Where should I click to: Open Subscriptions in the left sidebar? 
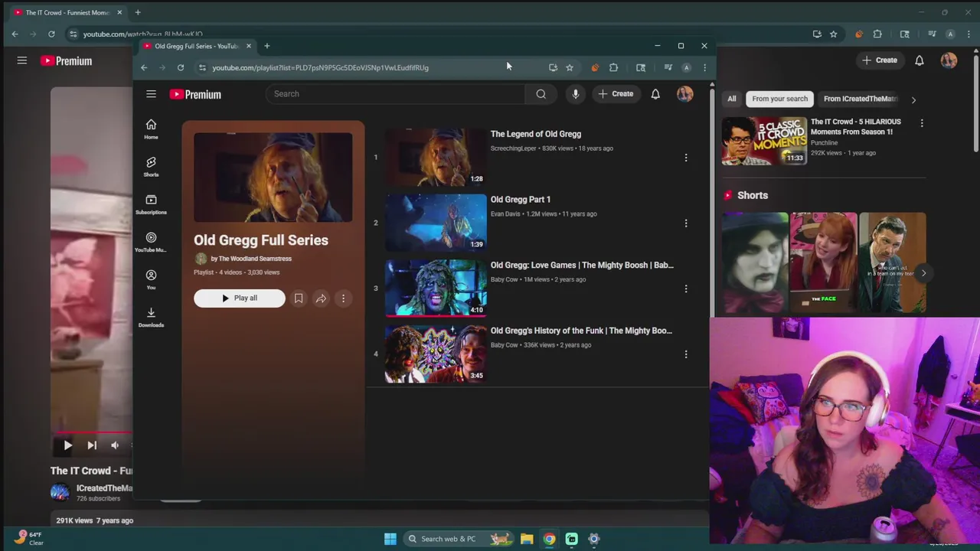pyautogui.click(x=151, y=204)
